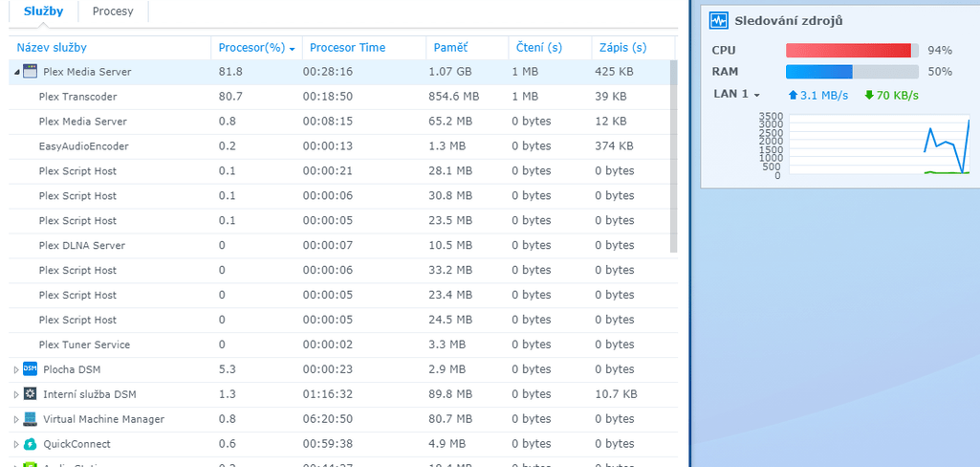Select the Plex Transcoder row
This screenshot has width=980, height=467.
click(x=342, y=97)
